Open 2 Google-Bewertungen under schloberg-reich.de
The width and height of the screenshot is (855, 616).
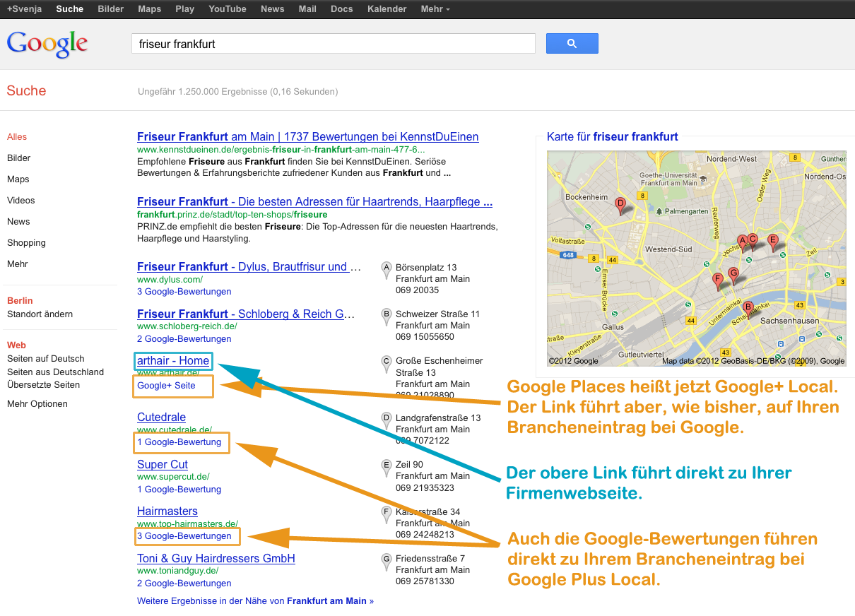(184, 339)
